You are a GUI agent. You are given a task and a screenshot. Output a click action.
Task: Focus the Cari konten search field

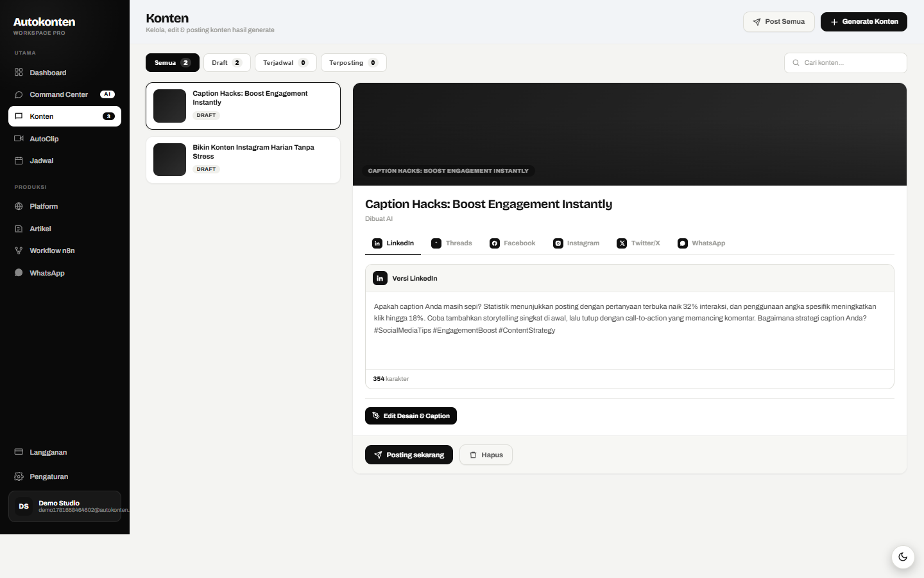click(846, 63)
